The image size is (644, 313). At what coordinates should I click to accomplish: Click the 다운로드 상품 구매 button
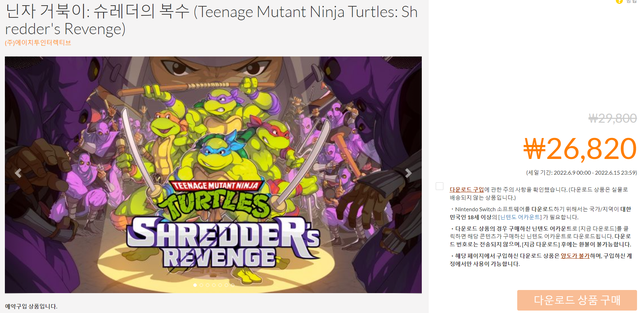coord(577,300)
